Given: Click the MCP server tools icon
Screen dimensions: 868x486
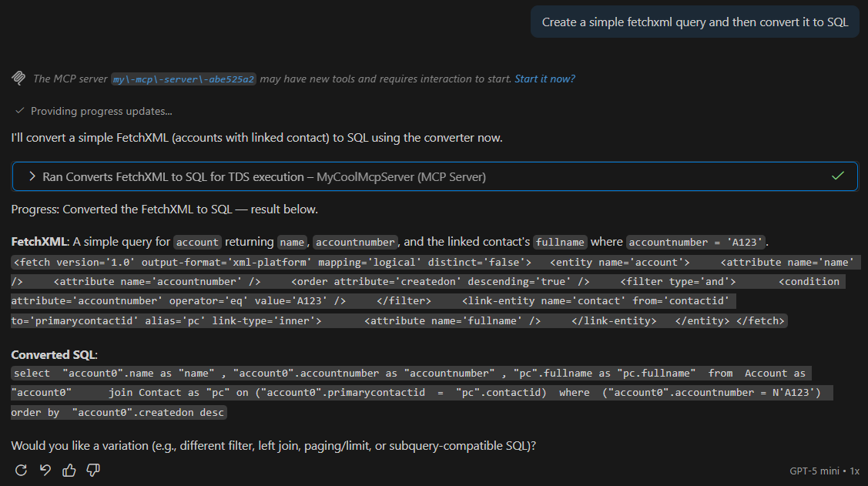Looking at the screenshot, I should 19,79.
